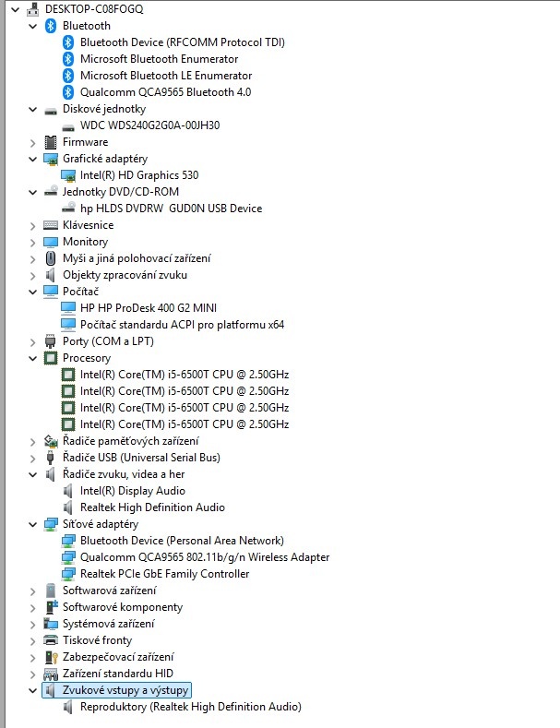Click the DESKTOP-C08FOGQ computer root icon
This screenshot has width=560, height=728.
click(32, 9)
